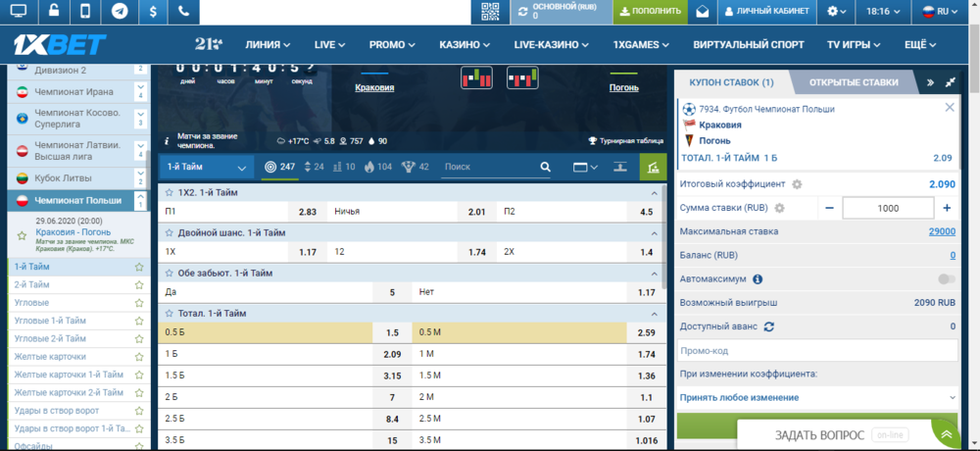Star the Тотал. 1-й Тайм market
Screen dimensions: 980x451
(169, 314)
